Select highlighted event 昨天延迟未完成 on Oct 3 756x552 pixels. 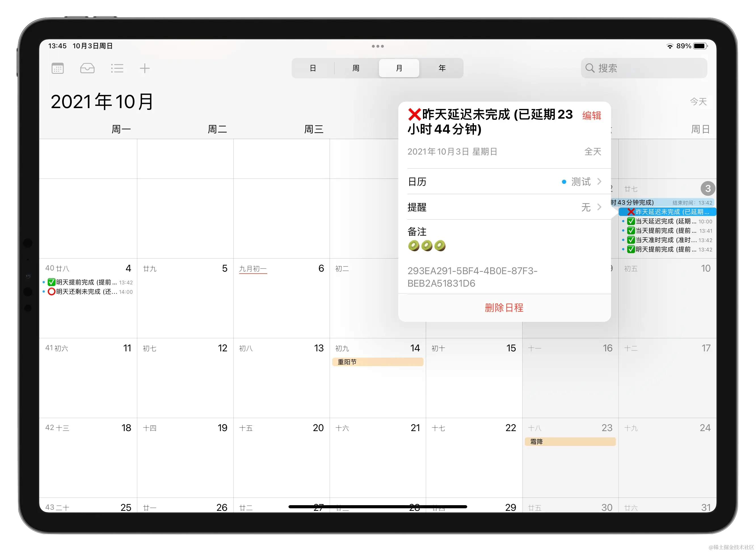667,212
